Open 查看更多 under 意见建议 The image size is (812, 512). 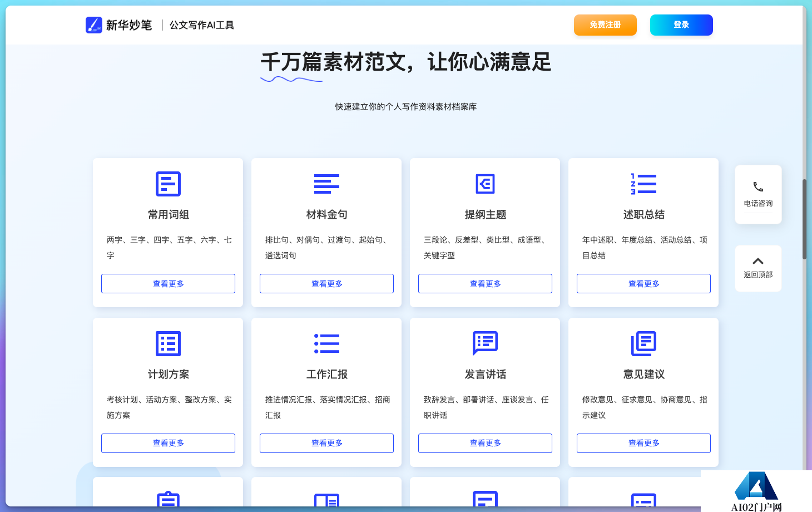pos(643,443)
